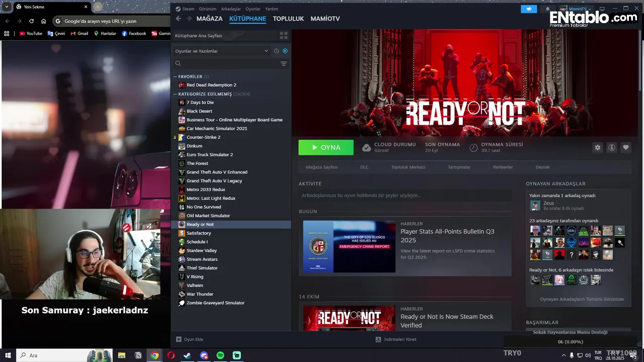Open Ready or Not settings gear
This screenshot has width=644, height=362.
click(x=598, y=147)
